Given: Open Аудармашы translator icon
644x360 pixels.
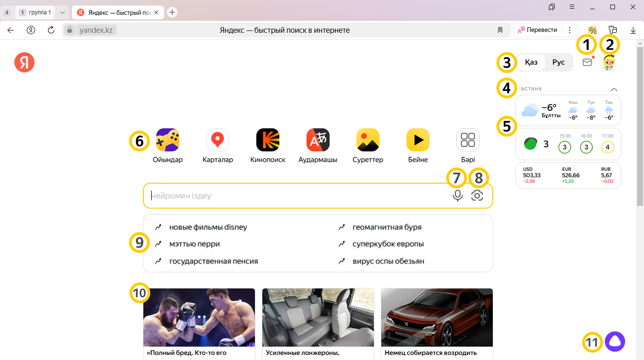Looking at the screenshot, I should [x=318, y=140].
